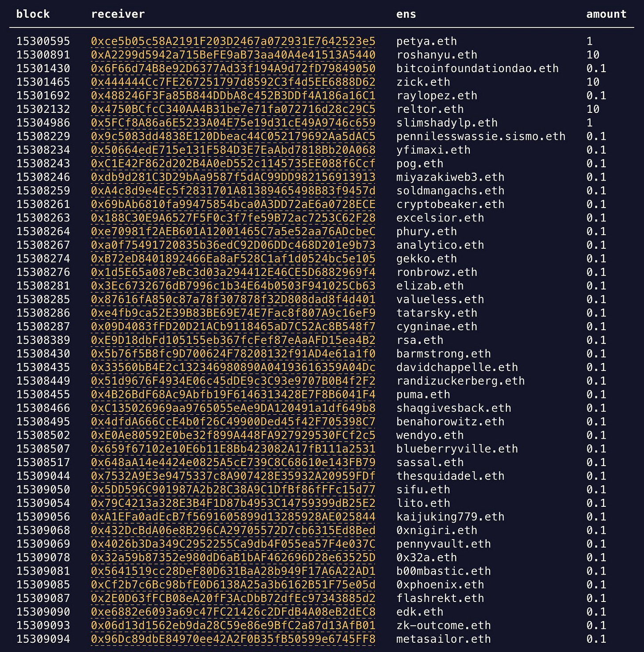Select amount 10 in roshanyu.eth row
The image size is (644, 652).
click(x=593, y=55)
